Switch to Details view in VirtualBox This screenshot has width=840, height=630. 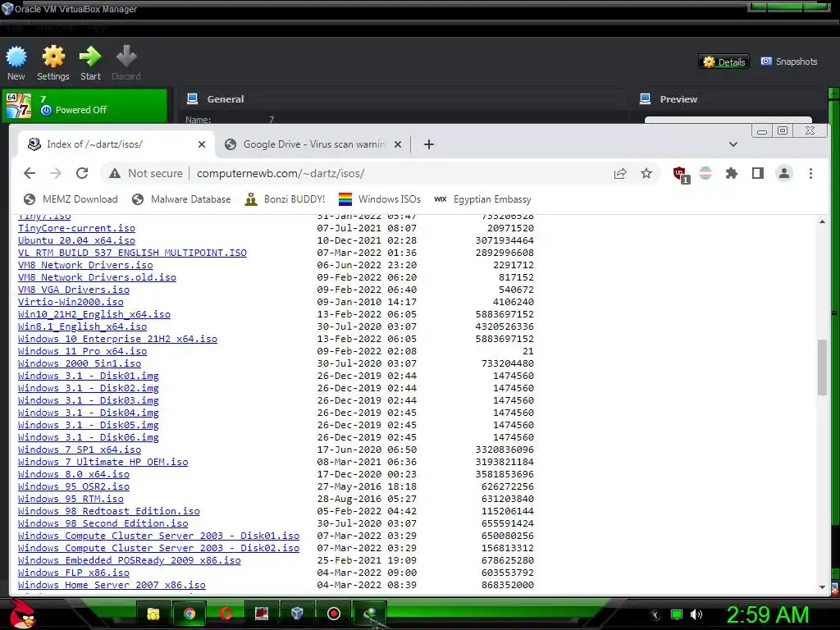[724, 62]
